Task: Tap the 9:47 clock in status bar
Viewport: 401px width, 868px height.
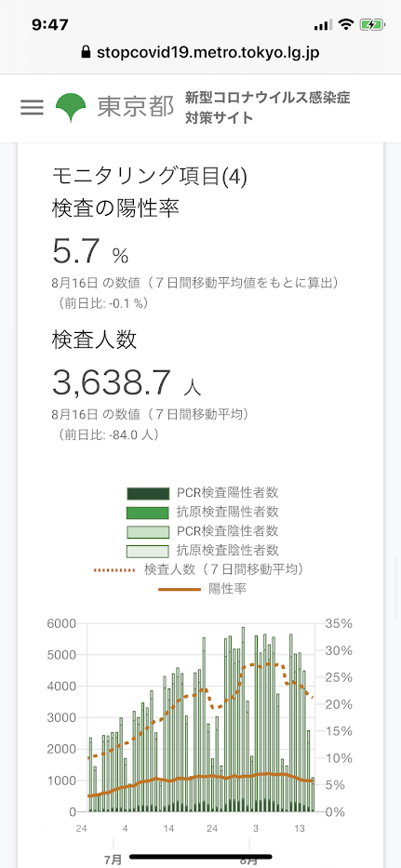Action: [50, 25]
